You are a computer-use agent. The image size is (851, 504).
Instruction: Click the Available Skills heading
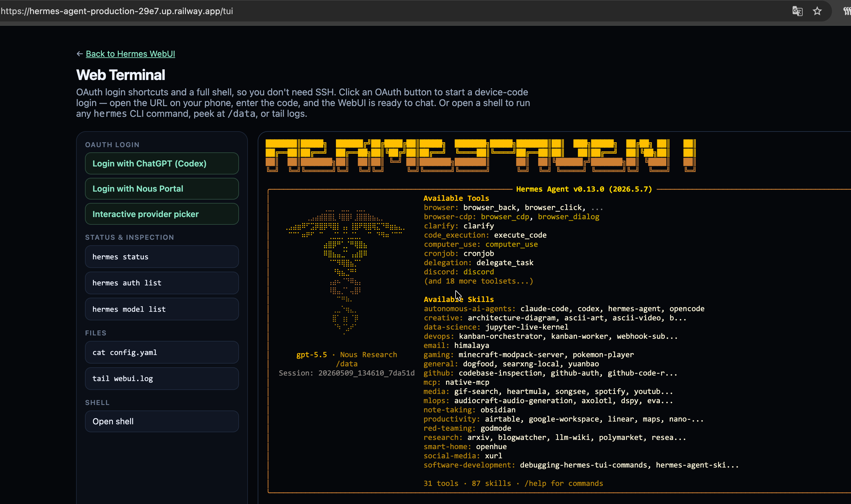(458, 300)
